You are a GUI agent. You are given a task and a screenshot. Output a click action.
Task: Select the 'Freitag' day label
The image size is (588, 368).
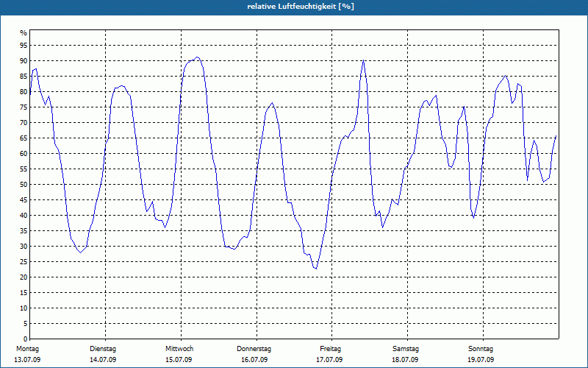[330, 349]
